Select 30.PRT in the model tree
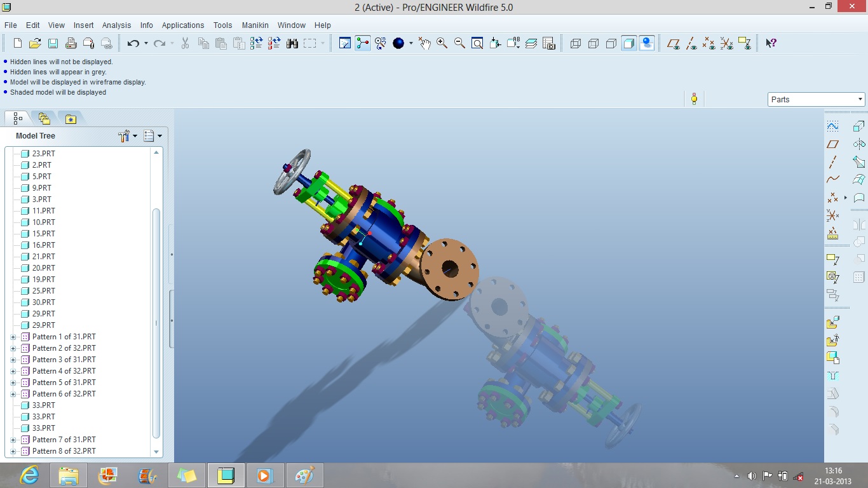 (44, 302)
